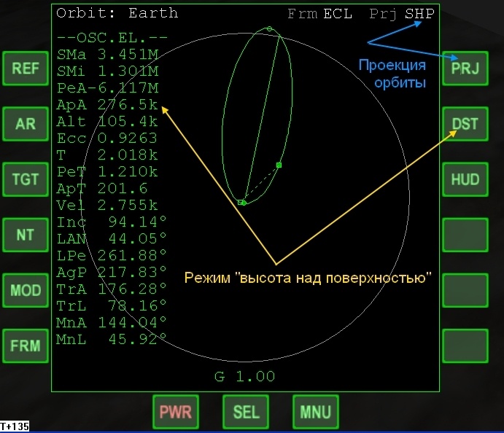Click the 'TrA 176.28°' value

tap(112, 289)
